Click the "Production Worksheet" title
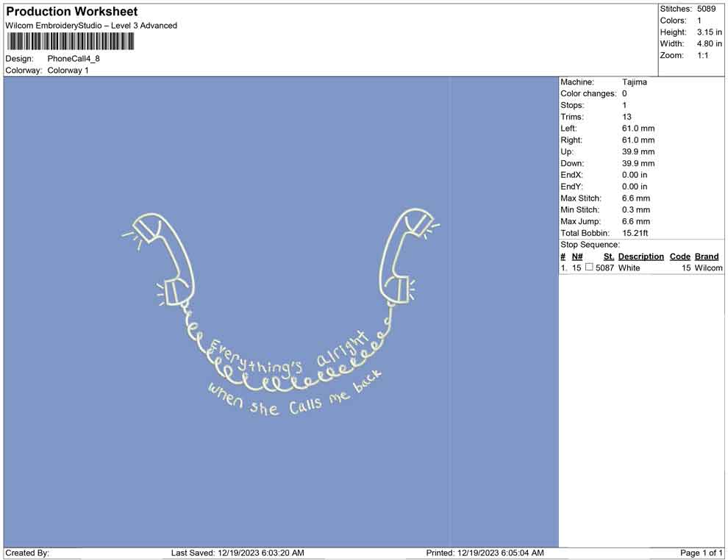Image resolution: width=728 pixels, height=560 pixels. click(x=72, y=12)
